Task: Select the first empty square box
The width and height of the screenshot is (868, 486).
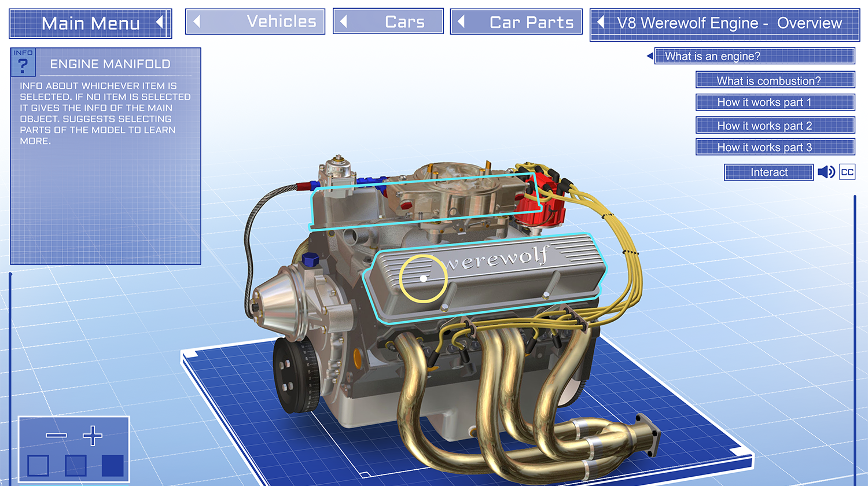Action: 38,465
